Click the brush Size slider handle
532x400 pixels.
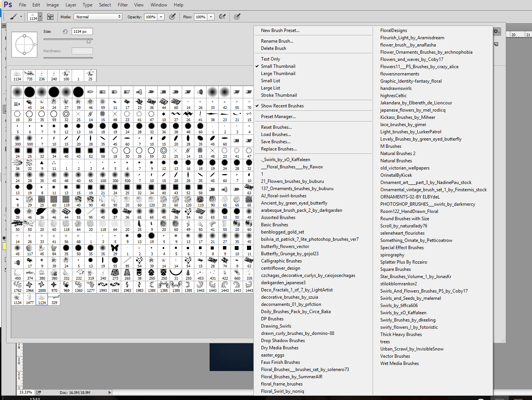click(89, 41)
